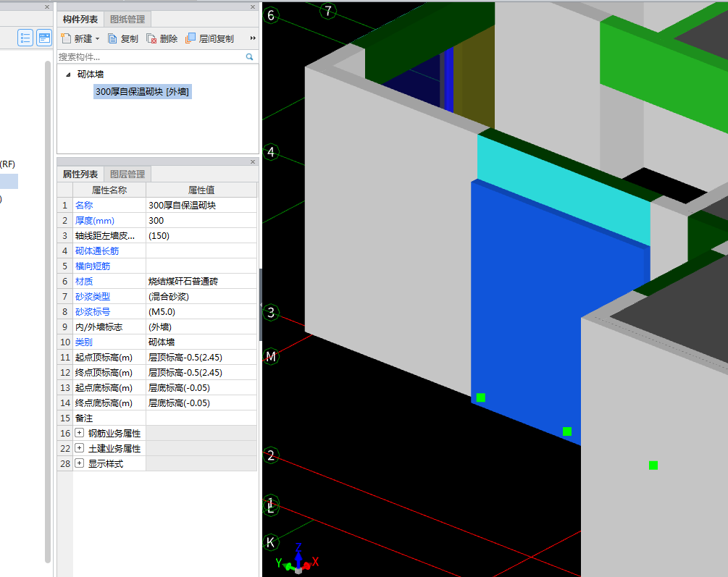Click the search magnifier icon
The width and height of the screenshot is (728, 577).
[249, 56]
